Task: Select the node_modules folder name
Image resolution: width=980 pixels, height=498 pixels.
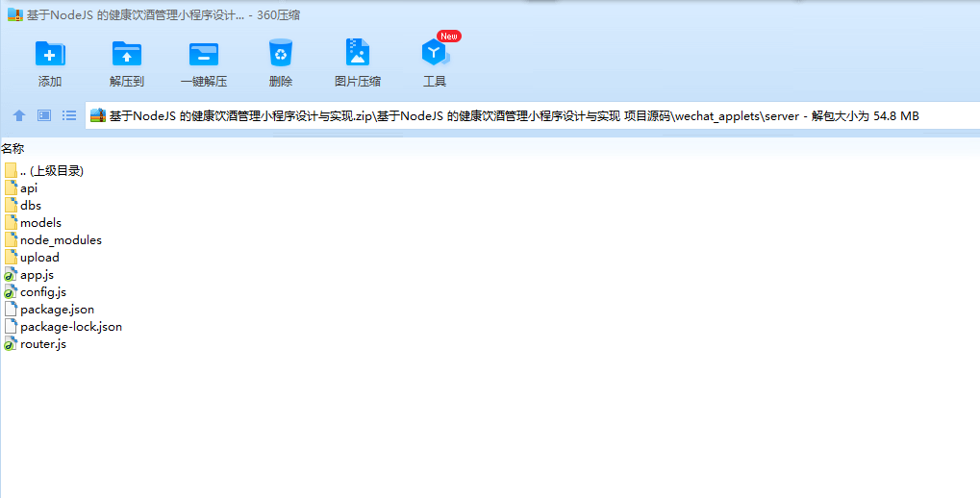Action: 61,240
